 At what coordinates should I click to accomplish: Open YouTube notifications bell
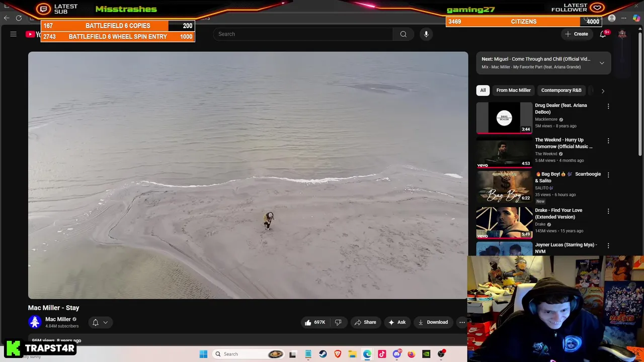[603, 34]
